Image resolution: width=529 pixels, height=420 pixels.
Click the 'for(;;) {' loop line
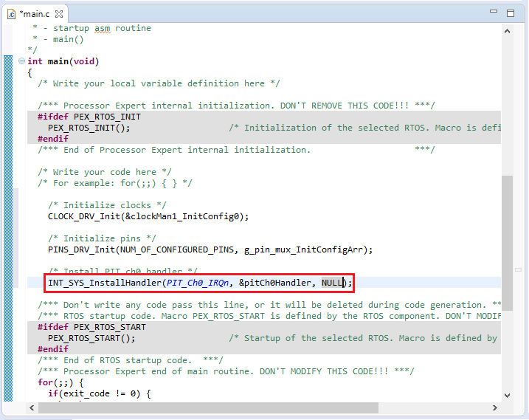[60, 382]
